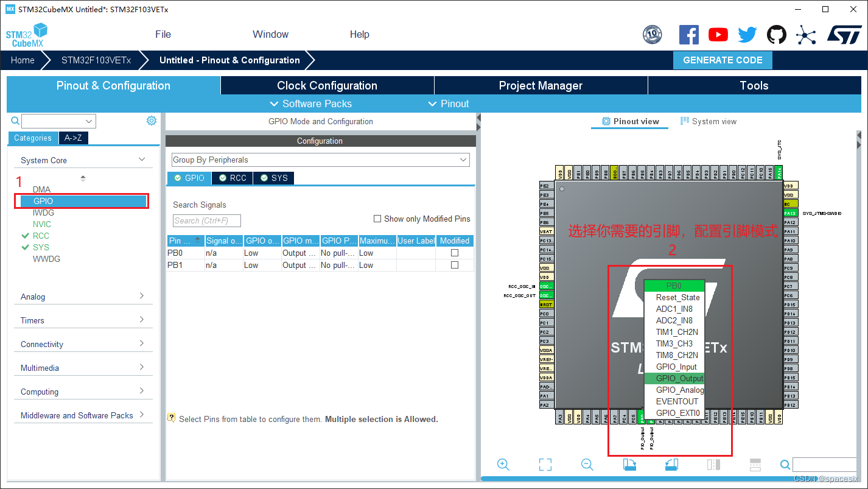Image resolution: width=868 pixels, height=489 pixels.
Task: Click the ST logo icon
Action: click(844, 35)
